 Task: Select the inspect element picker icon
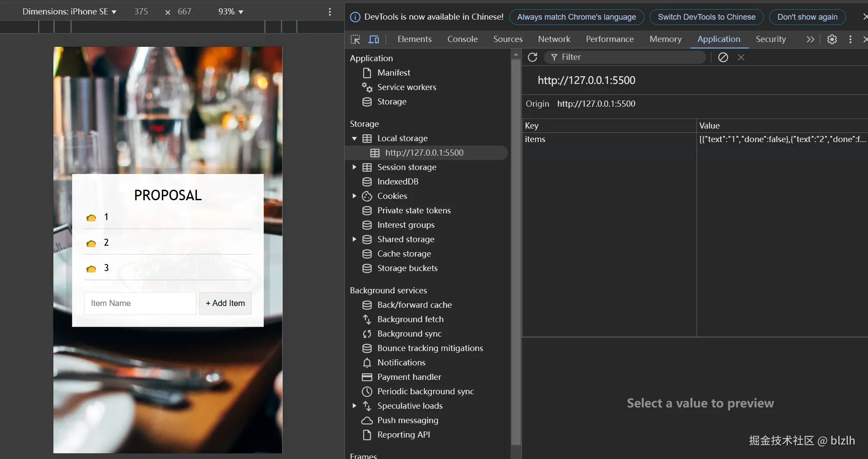click(x=355, y=39)
